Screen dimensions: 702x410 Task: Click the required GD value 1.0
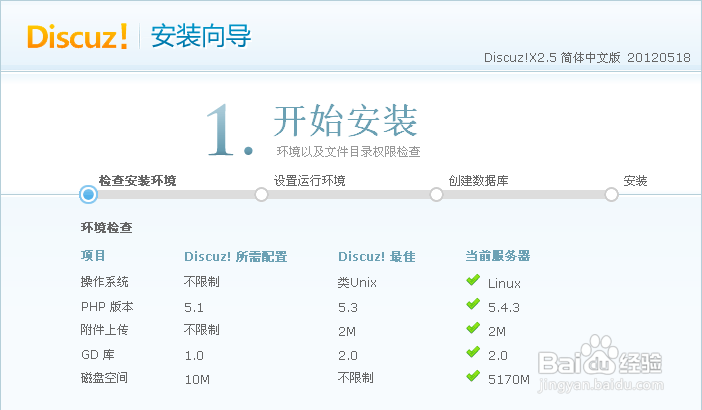click(x=194, y=355)
